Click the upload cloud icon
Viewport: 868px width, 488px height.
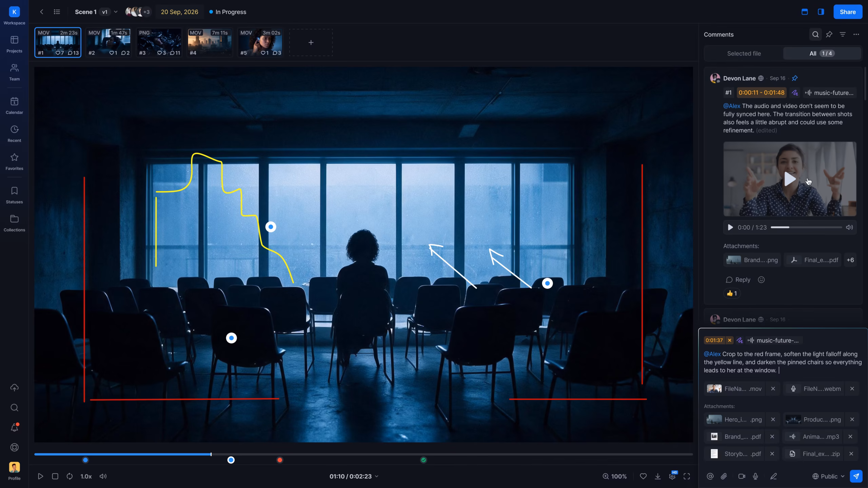(14, 388)
